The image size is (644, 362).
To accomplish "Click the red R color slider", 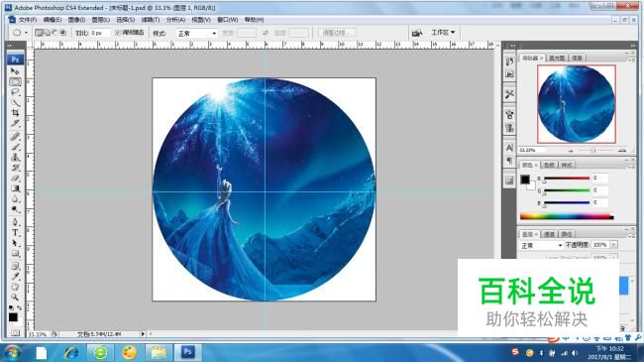I will point(567,179).
